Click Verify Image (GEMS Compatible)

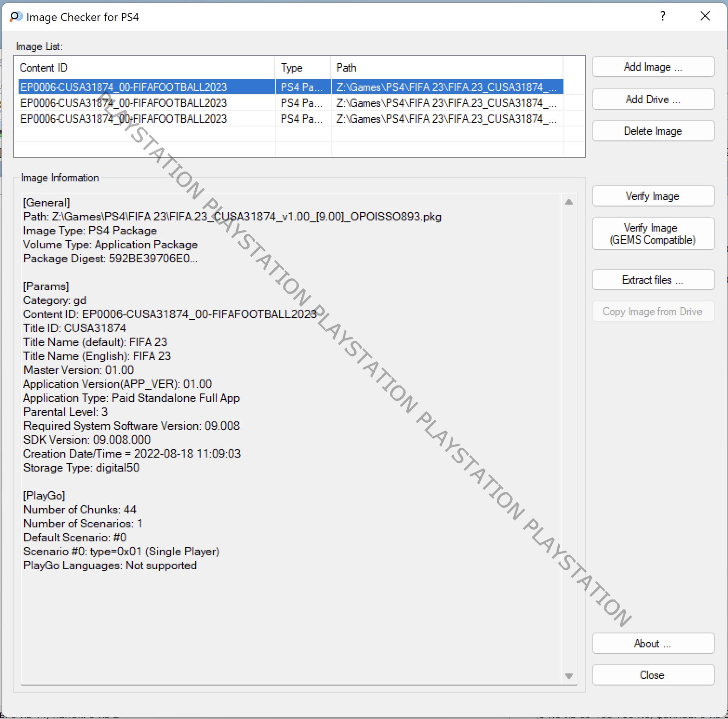click(653, 233)
